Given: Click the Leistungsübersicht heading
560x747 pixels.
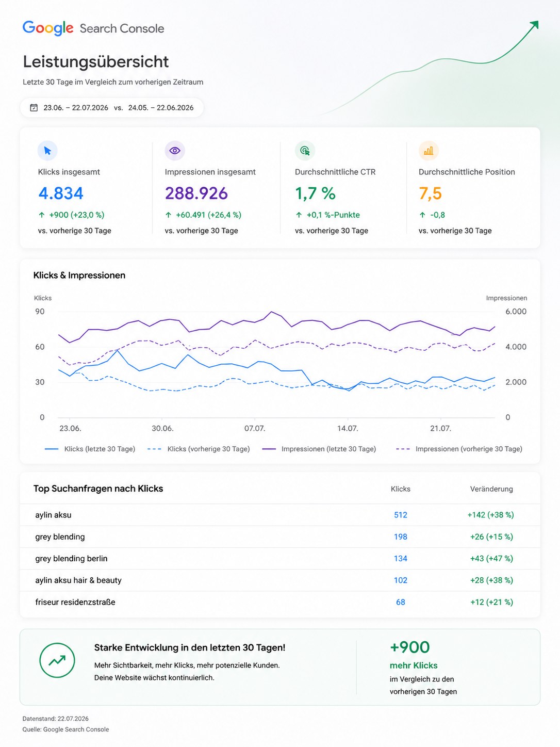Looking at the screenshot, I should [x=96, y=62].
